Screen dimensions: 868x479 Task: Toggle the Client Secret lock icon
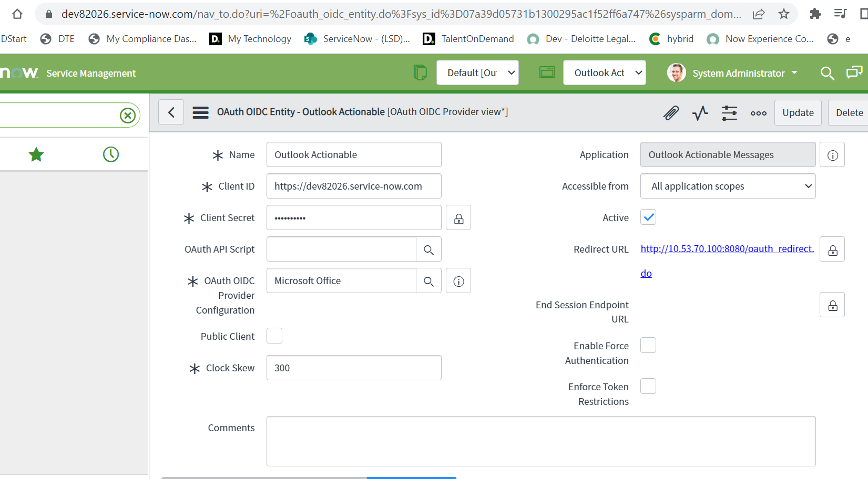click(x=458, y=217)
